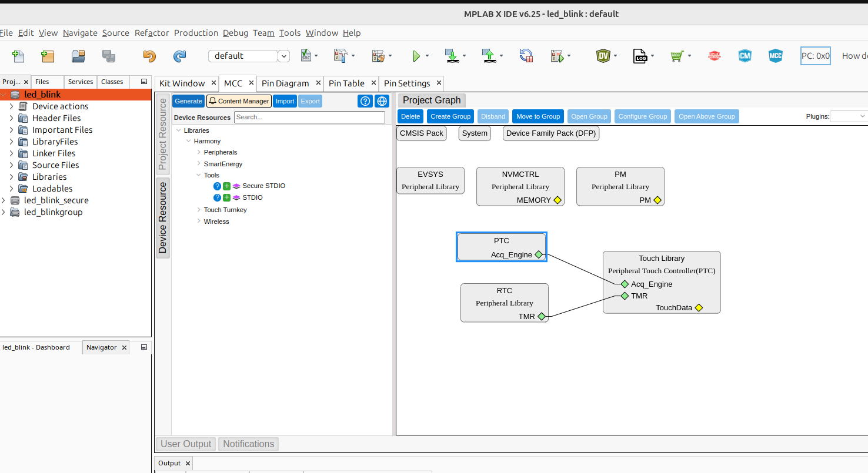Expand the Peripherals tree node
Image resolution: width=868 pixels, height=473 pixels.
tap(199, 152)
